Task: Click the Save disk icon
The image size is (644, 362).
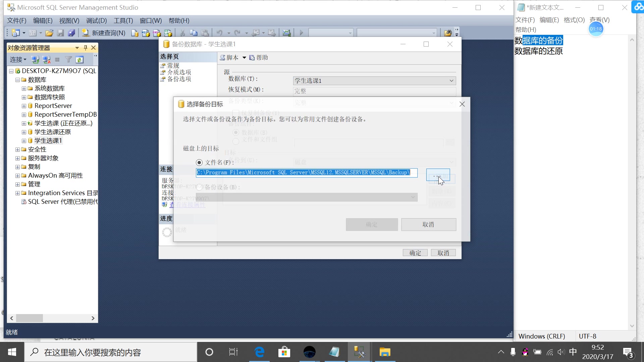Action: pyautogui.click(x=60, y=33)
